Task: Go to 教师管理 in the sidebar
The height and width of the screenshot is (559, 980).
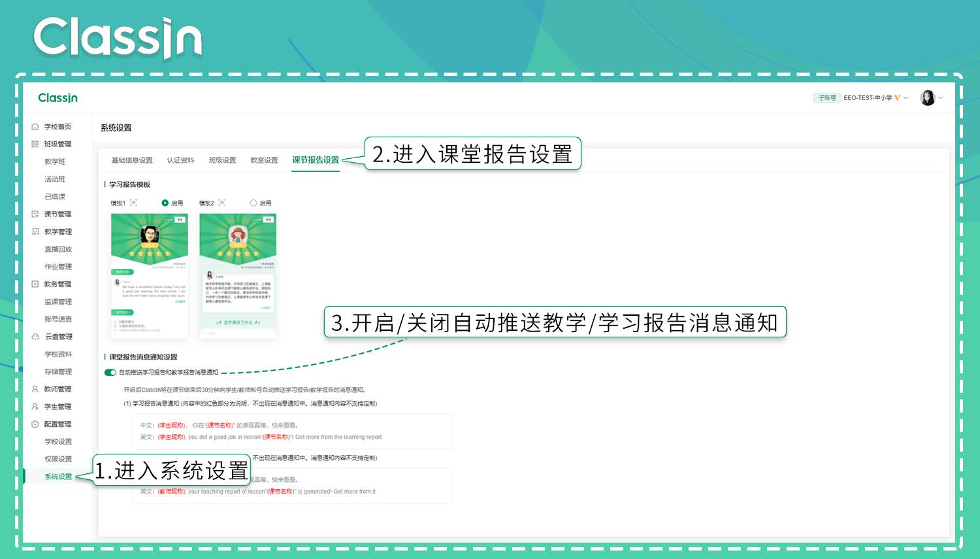Action: point(58,389)
